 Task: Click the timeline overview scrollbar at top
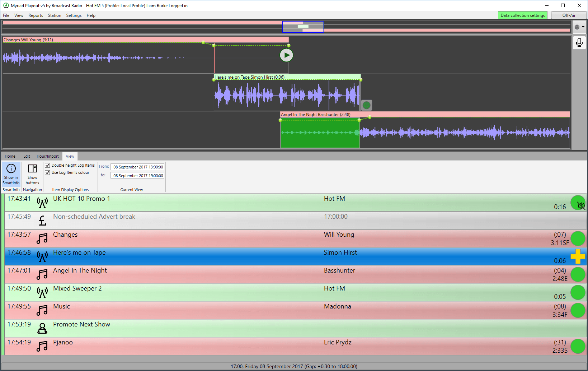click(x=303, y=27)
